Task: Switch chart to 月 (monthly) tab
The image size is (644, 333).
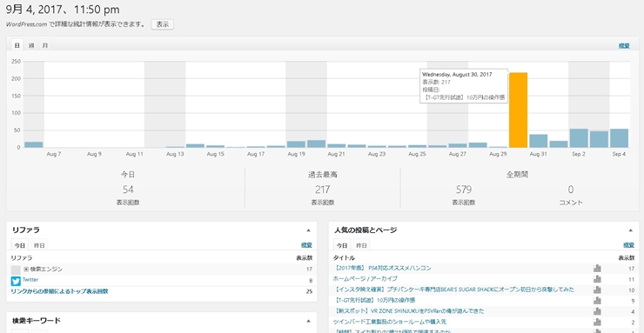Action: 44,45
